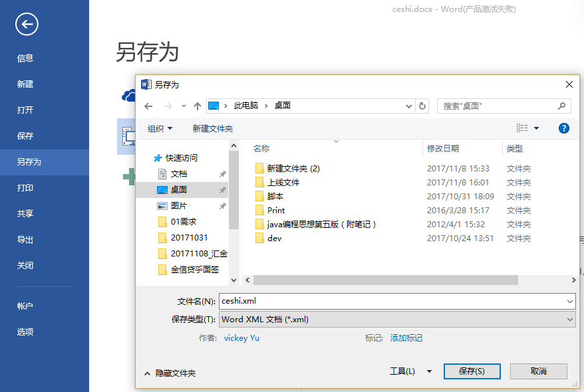Refresh the desktop folder listing
The image size is (584, 392).
[x=422, y=106]
